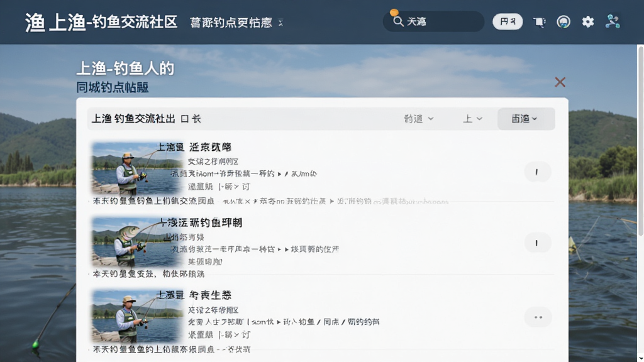
Task: Open the second post's fish thumbnail
Action: click(136, 242)
